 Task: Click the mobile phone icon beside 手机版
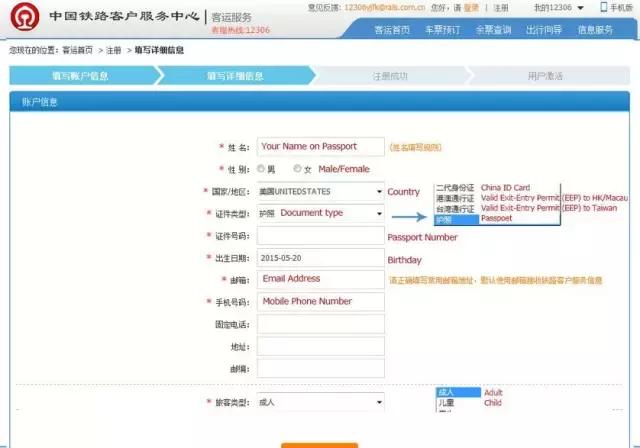coord(604,7)
